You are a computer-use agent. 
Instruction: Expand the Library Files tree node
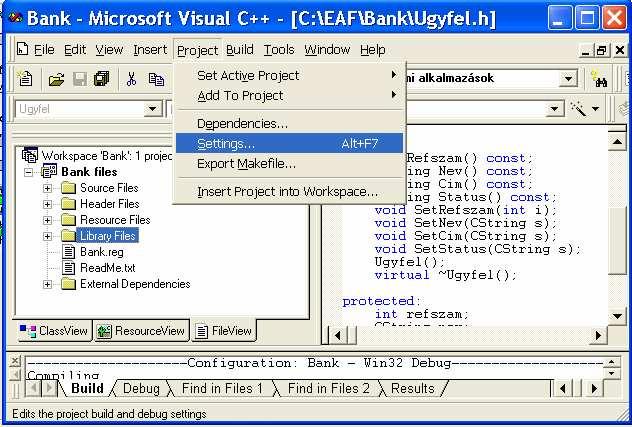pos(47,236)
